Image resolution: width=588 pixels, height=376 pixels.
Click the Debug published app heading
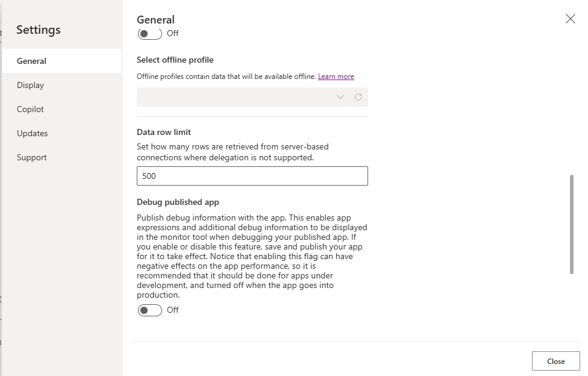pyautogui.click(x=178, y=202)
